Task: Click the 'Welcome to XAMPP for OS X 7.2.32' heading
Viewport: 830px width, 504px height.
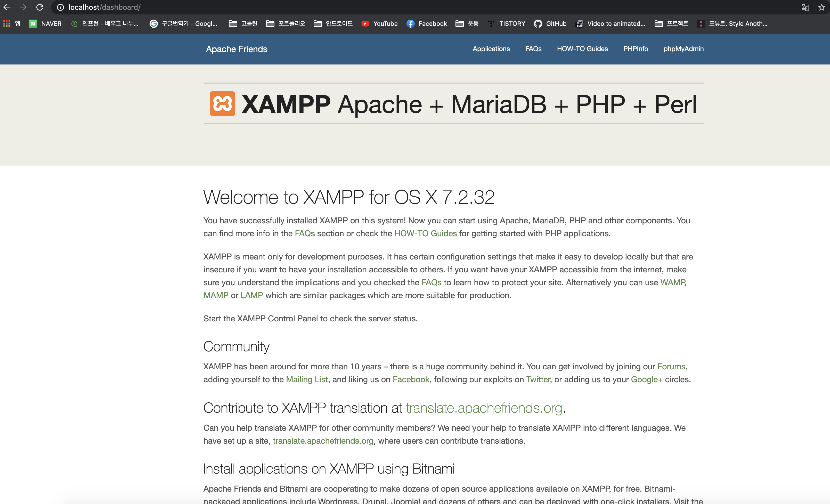Action: (x=349, y=197)
